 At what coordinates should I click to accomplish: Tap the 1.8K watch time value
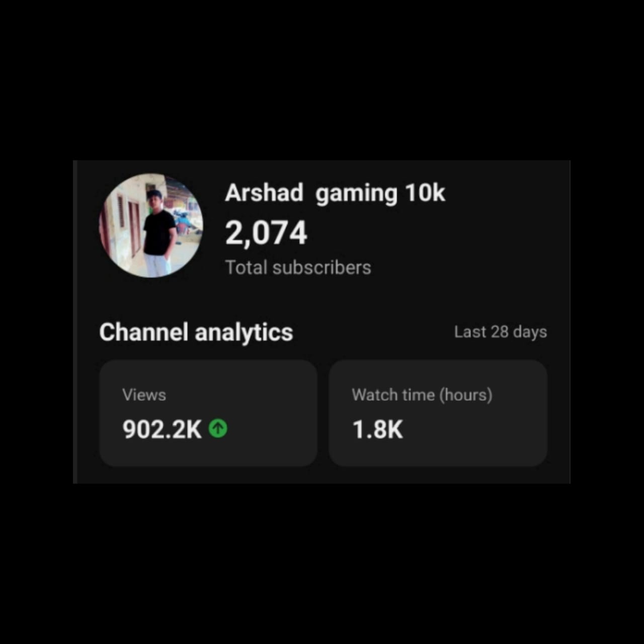[377, 430]
